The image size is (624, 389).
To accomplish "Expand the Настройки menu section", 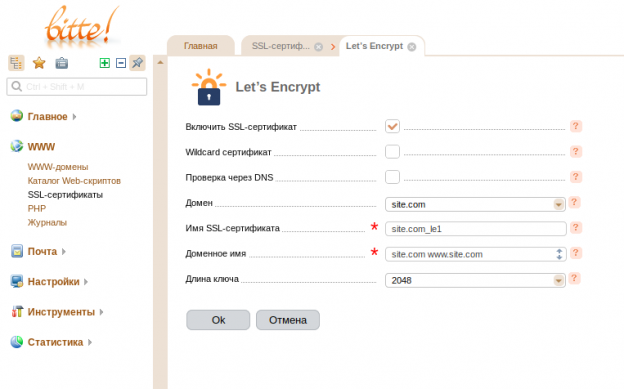I will click(x=86, y=282).
